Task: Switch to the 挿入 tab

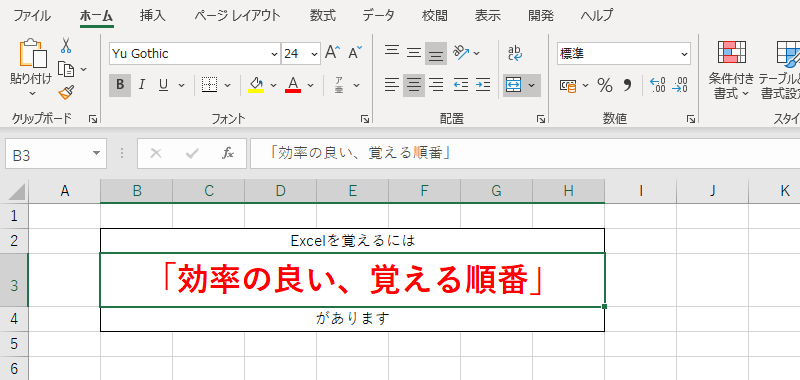Action: [153, 15]
